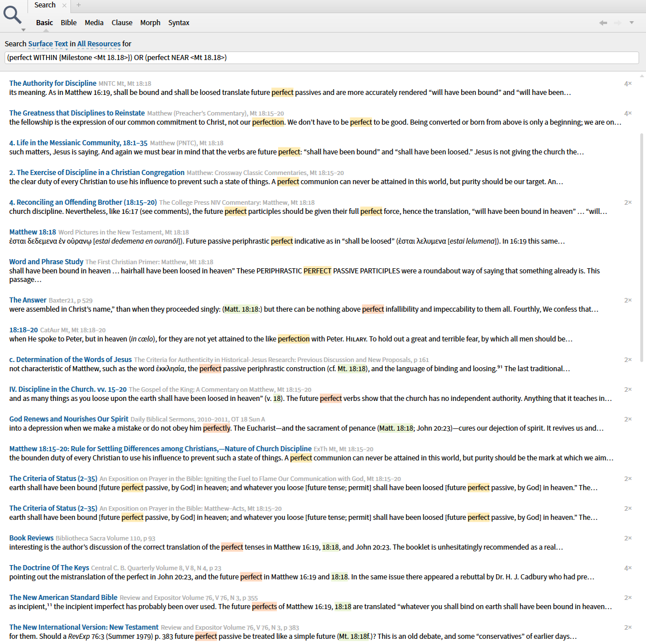Expand 2× hits for Reconciling an Offending Brother

pyautogui.click(x=628, y=202)
